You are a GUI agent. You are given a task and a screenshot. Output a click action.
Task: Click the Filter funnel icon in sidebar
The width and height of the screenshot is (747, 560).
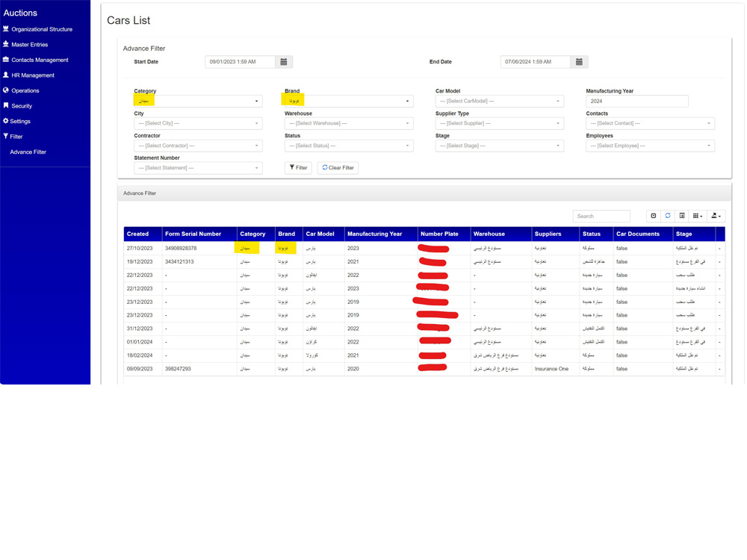pos(6,136)
